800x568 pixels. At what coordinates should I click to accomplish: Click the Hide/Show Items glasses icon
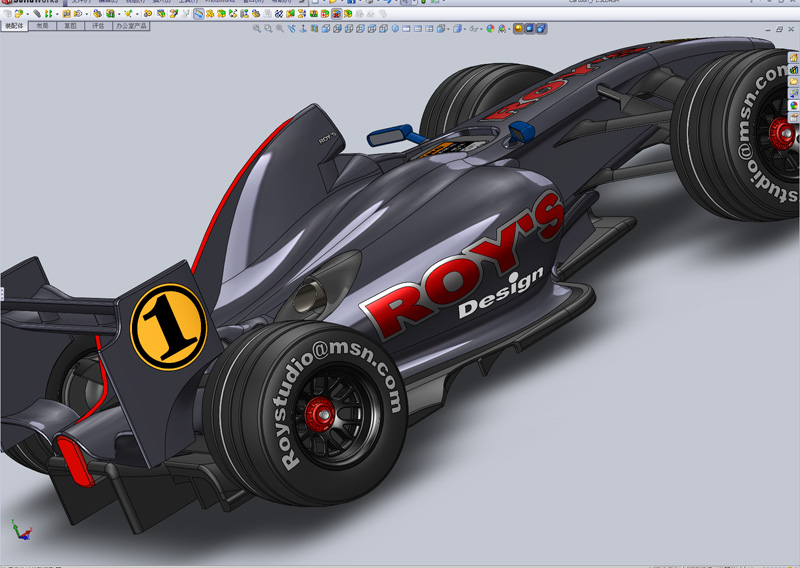click(473, 29)
